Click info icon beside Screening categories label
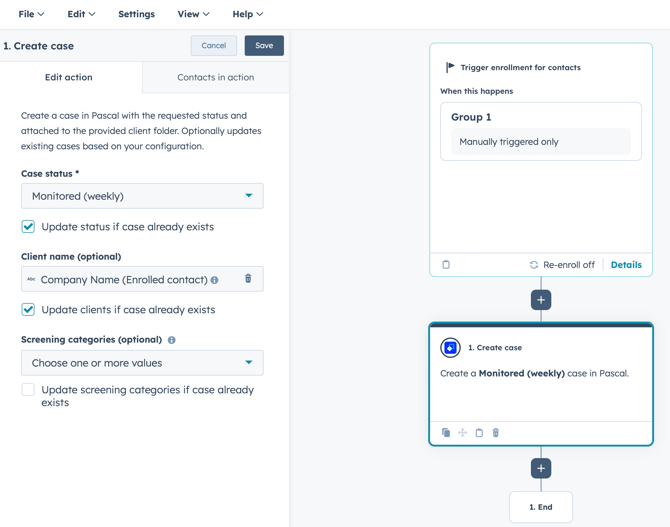The height and width of the screenshot is (527, 670). 172,340
